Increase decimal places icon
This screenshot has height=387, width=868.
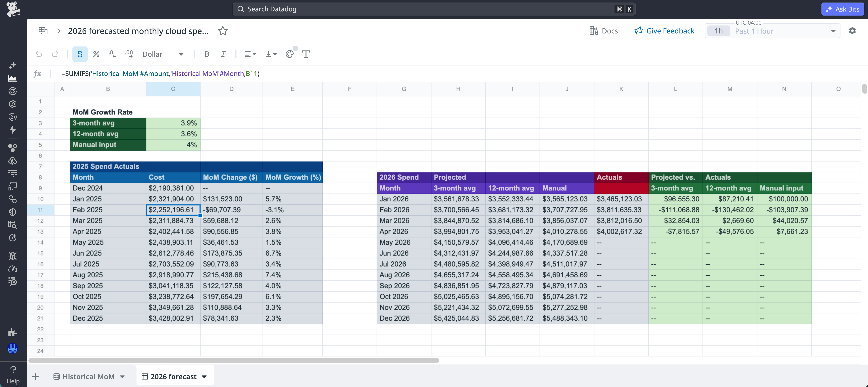pyautogui.click(x=129, y=54)
